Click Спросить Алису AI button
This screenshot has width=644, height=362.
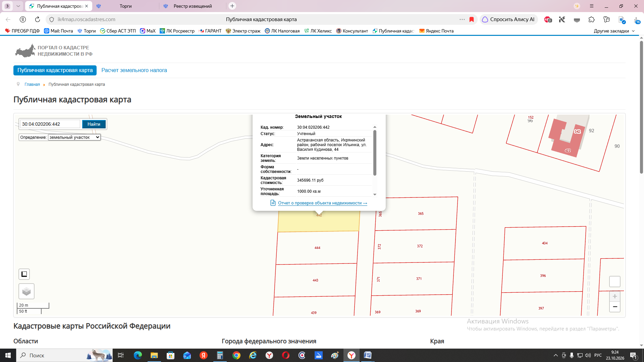coord(508,19)
